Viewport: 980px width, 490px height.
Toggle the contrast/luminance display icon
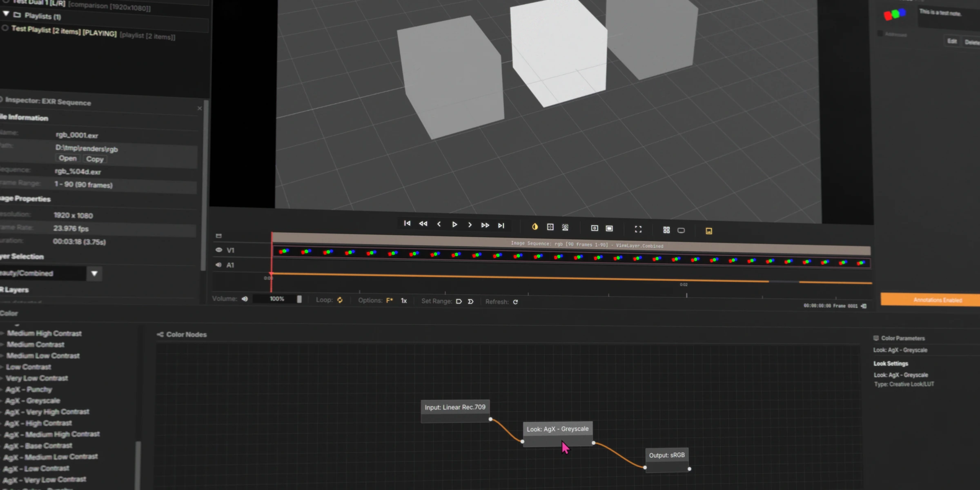click(x=535, y=227)
